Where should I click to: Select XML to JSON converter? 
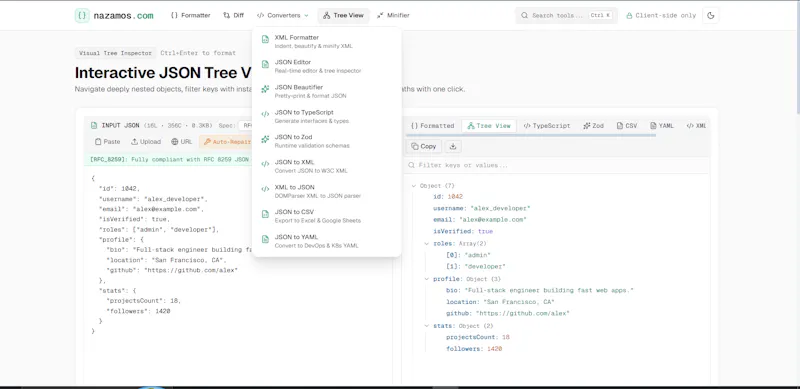click(x=327, y=191)
